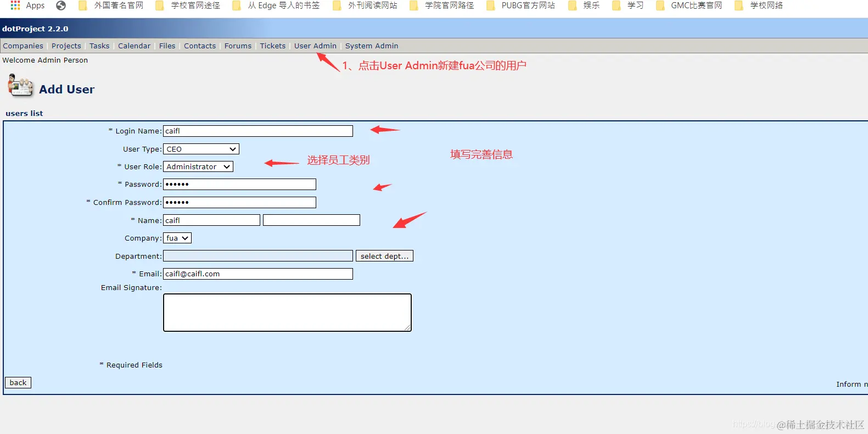This screenshot has width=868, height=434.
Task: Open the 外国著名官网 bookmark folder
Action: [111, 5]
